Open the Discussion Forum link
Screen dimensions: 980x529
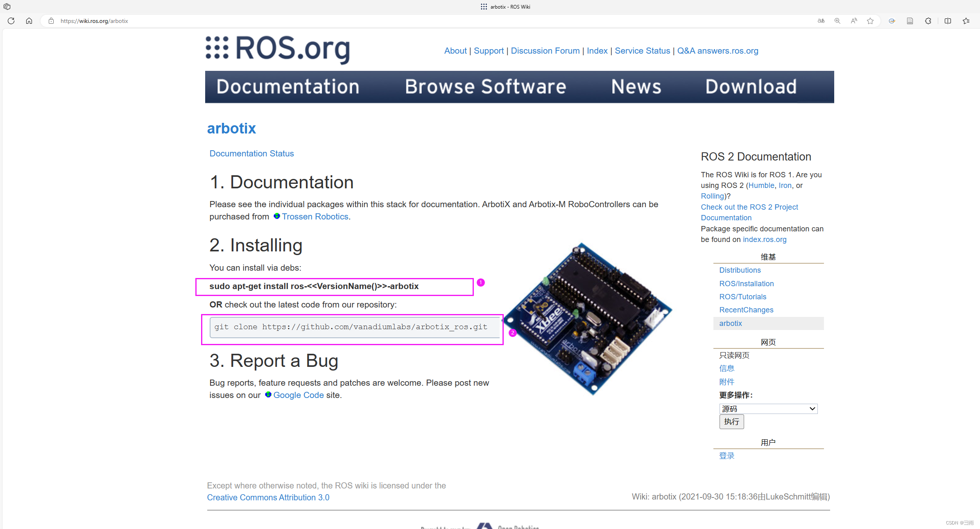[x=545, y=51]
